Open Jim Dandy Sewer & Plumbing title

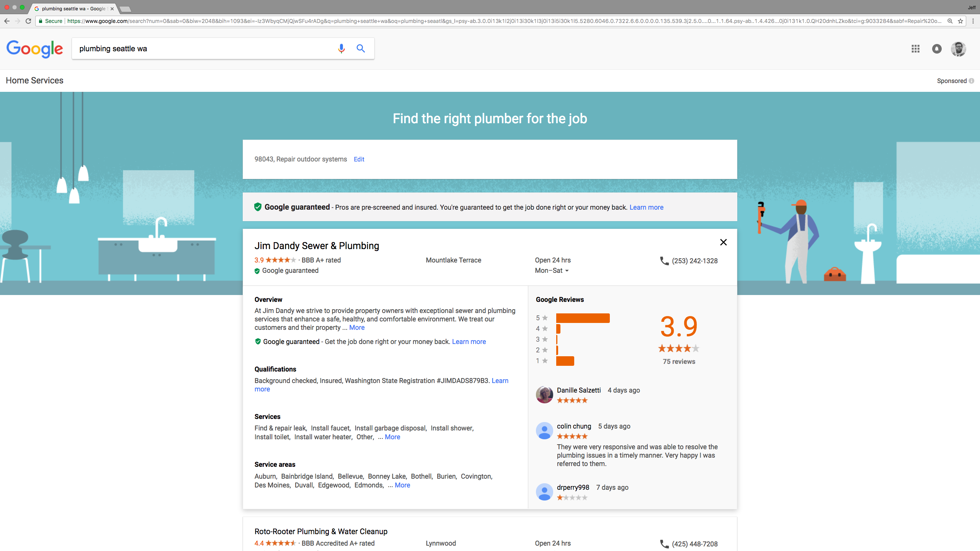(x=317, y=246)
